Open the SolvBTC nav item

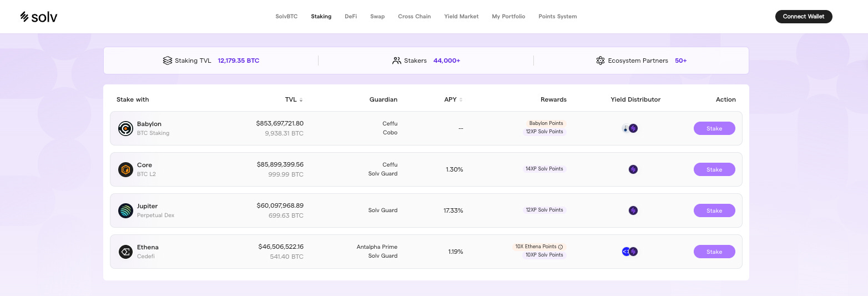[x=286, y=17]
